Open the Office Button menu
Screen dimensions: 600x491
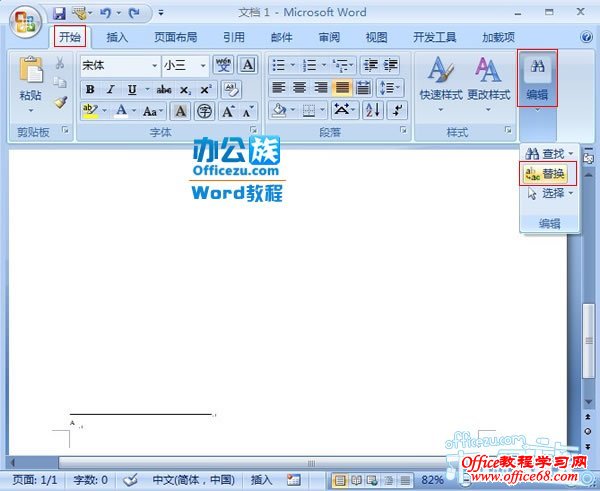click(x=25, y=21)
